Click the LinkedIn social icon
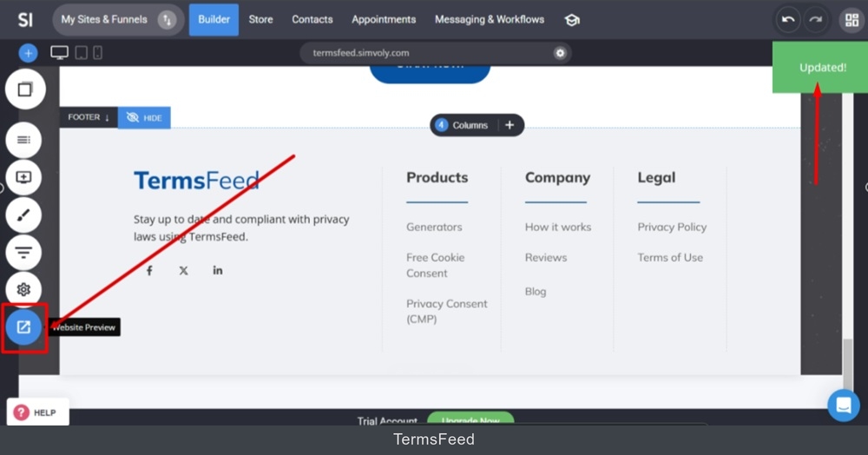868x455 pixels. (x=218, y=270)
